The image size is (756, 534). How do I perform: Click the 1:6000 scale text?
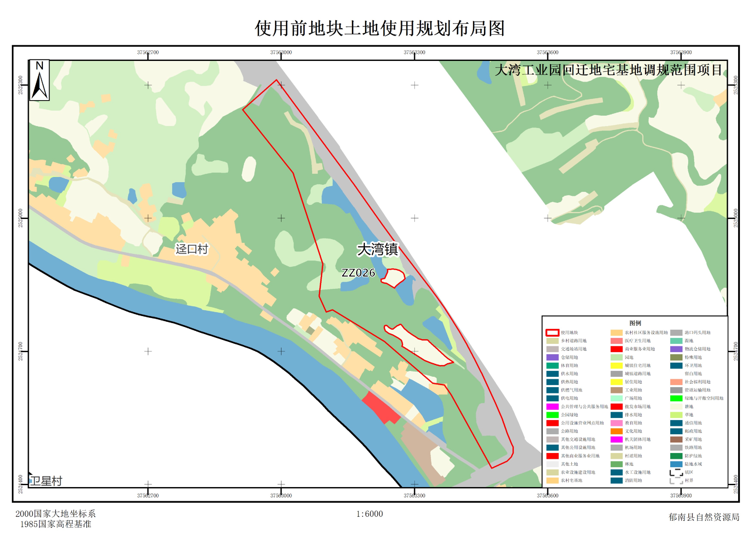point(369,514)
